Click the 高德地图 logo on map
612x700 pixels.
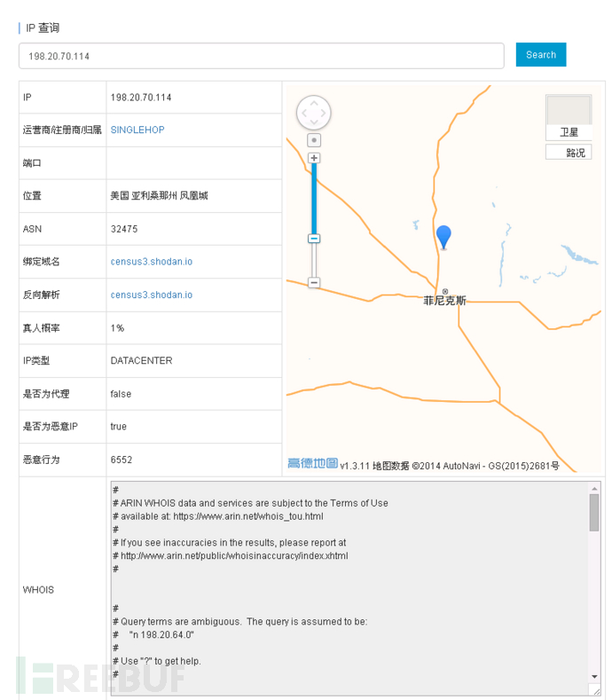pyautogui.click(x=313, y=463)
